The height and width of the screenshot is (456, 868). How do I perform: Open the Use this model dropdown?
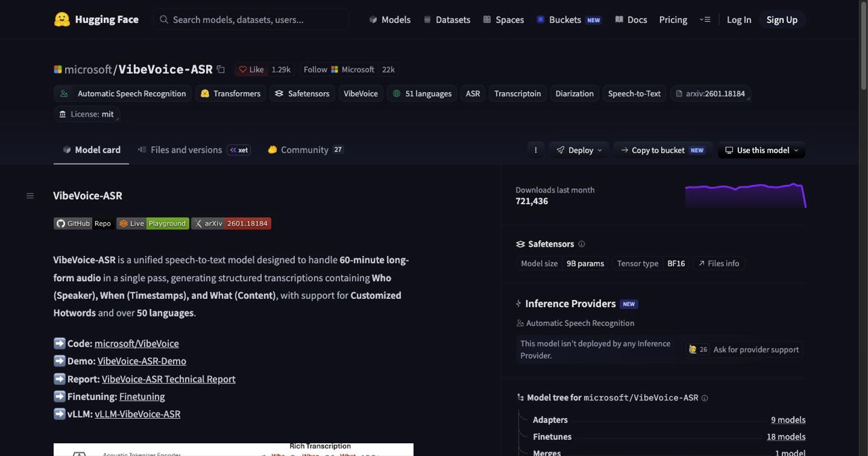762,150
